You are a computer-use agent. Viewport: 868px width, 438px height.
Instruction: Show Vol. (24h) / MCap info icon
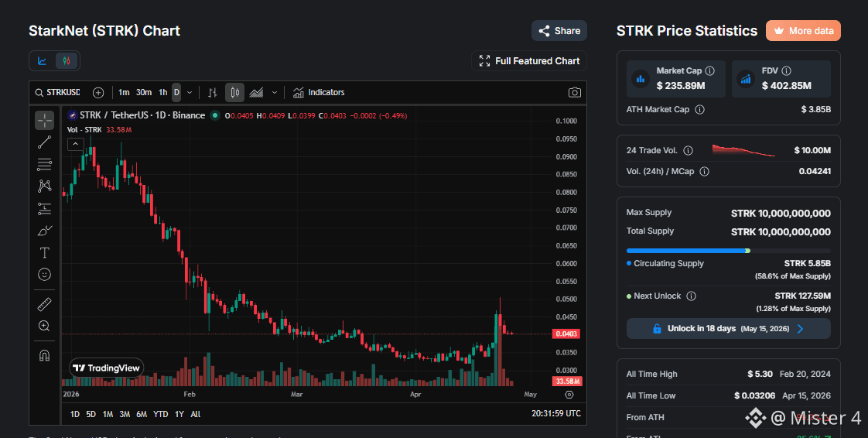[704, 172]
